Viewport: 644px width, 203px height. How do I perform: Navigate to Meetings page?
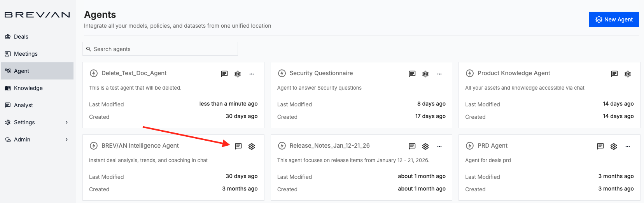[26, 54]
